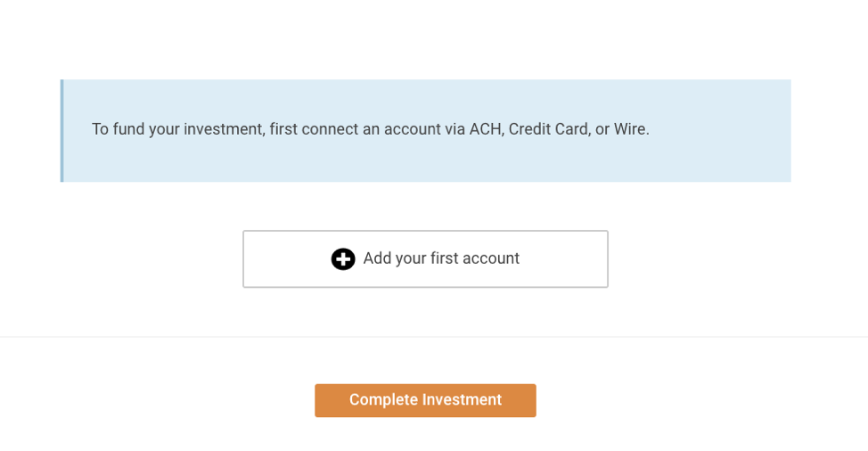Tap the plus icon beside Add your first account
Viewport: 868px width, 451px height.
343,259
